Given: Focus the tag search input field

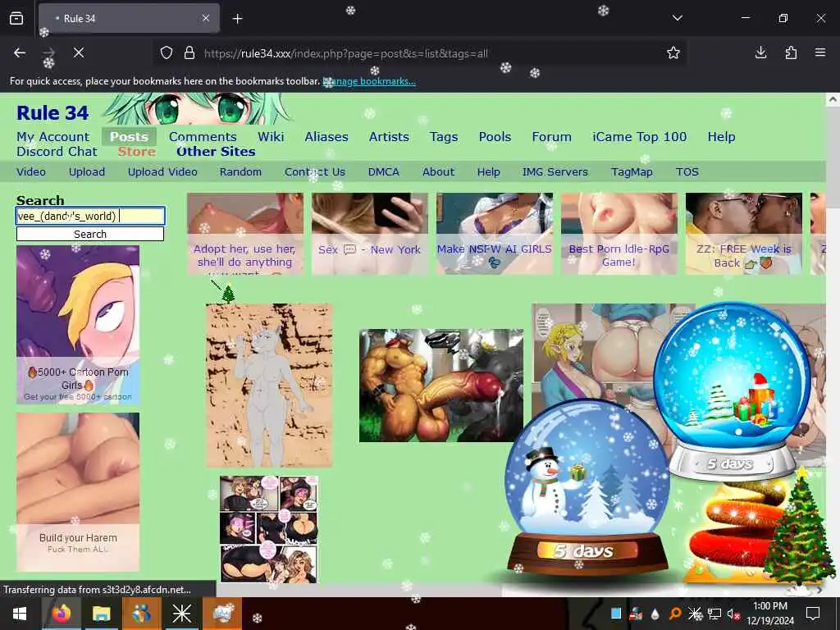Looking at the screenshot, I should (x=90, y=216).
